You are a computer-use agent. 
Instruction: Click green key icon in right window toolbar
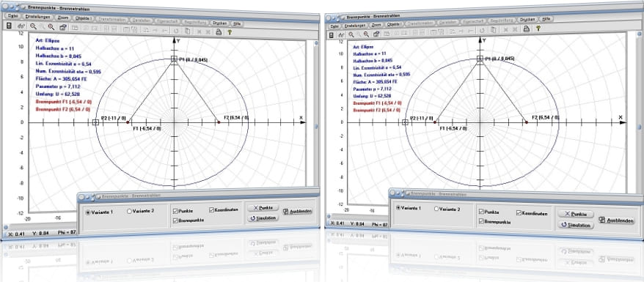pos(538,29)
